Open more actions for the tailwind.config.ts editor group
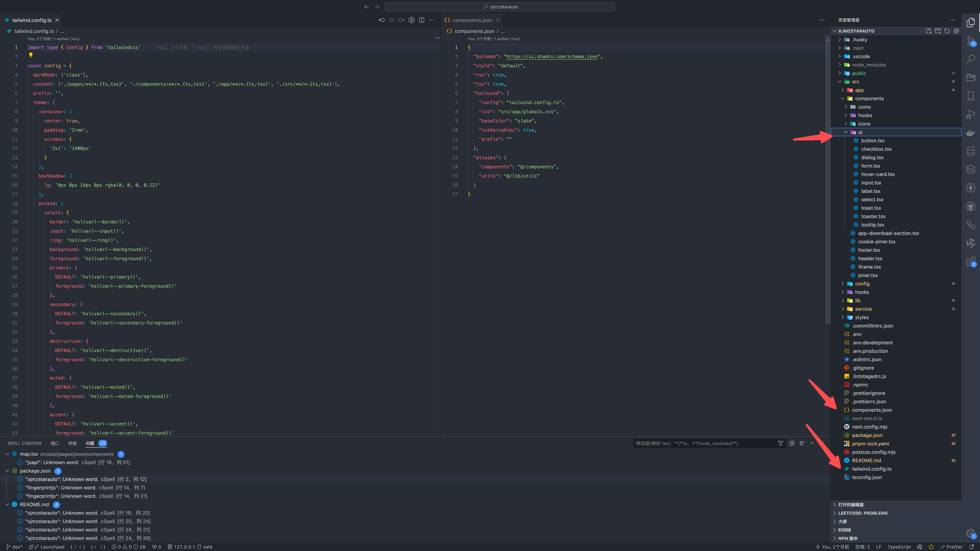The height and width of the screenshot is (551, 980). (x=431, y=20)
